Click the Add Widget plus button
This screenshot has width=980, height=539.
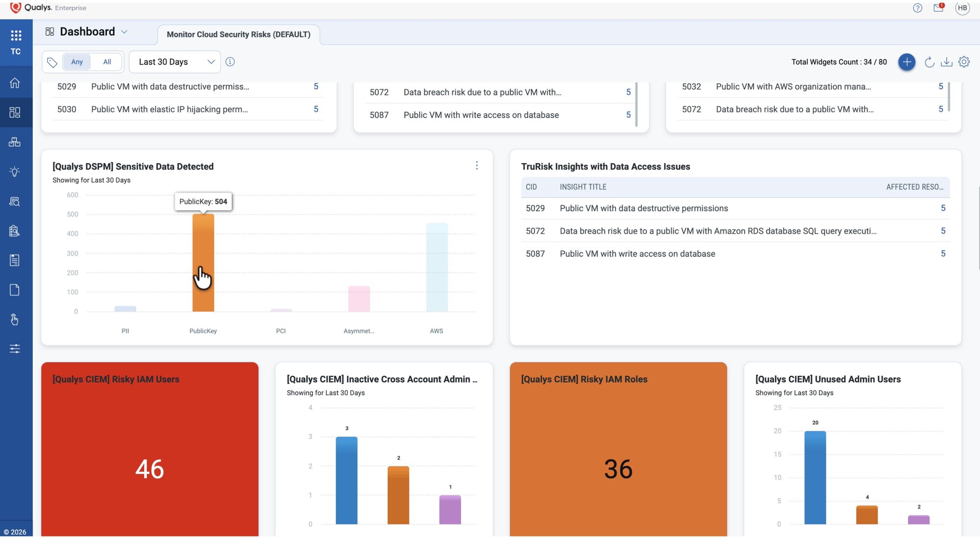pyautogui.click(x=906, y=62)
